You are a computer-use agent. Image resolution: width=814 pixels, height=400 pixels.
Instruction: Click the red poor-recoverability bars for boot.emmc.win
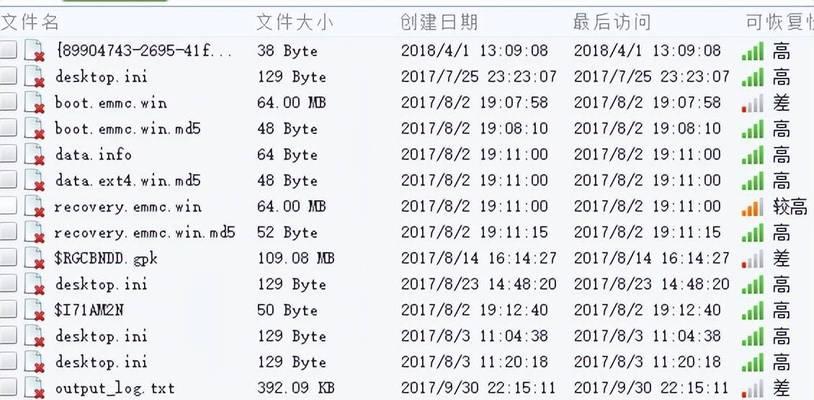[753, 103]
